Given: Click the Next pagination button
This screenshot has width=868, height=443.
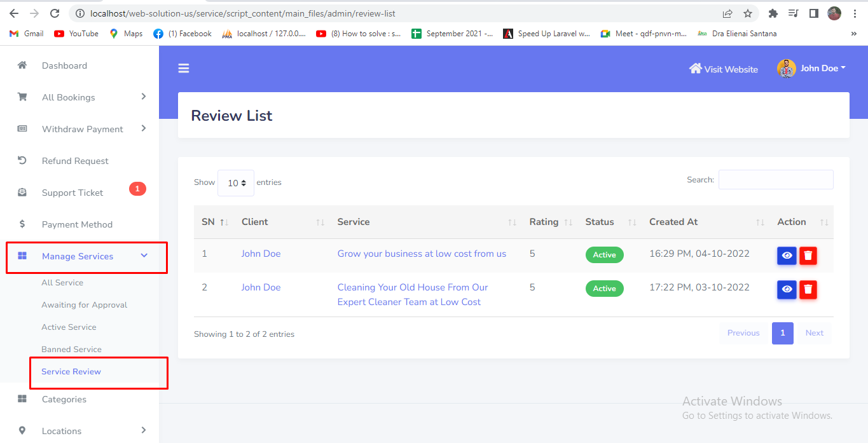Looking at the screenshot, I should [814, 333].
